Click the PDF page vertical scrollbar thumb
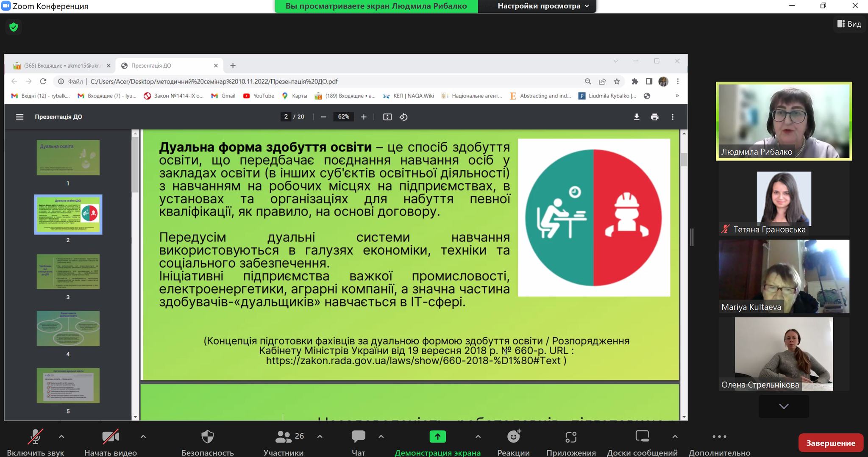The width and height of the screenshot is (868, 457). [684, 160]
